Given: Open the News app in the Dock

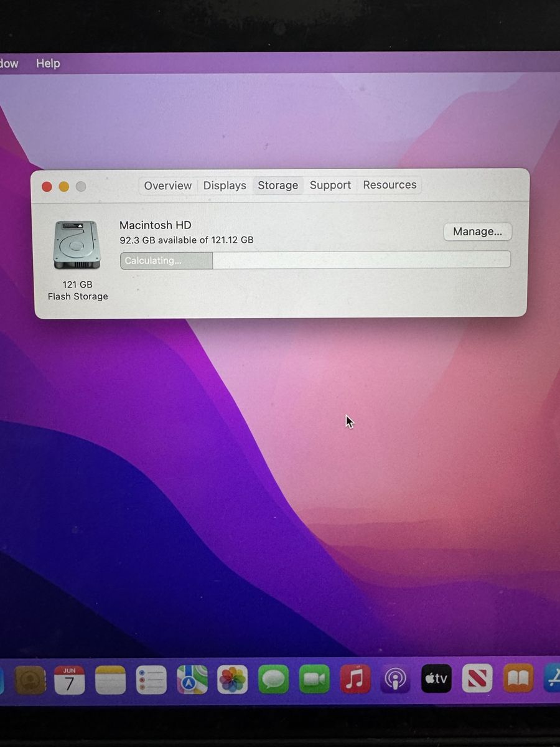Looking at the screenshot, I should click(477, 679).
